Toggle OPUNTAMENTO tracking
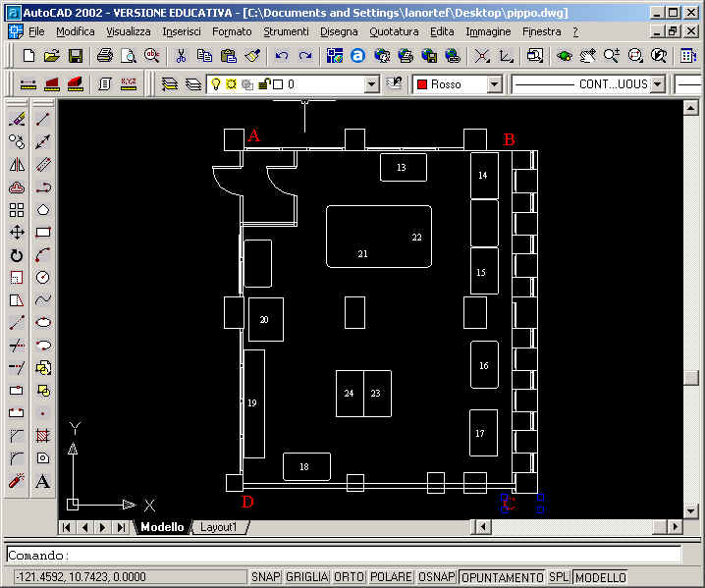The image size is (705, 588). (502, 577)
